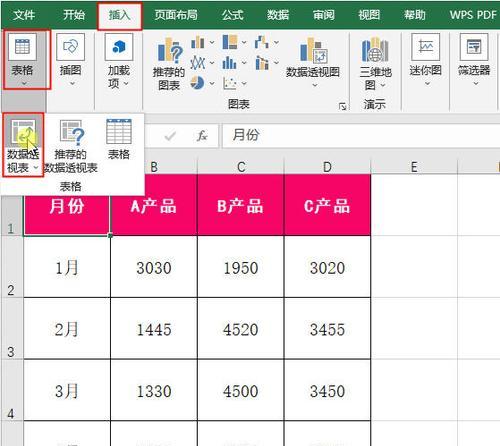500x446 pixels.
Task: Select the pink C产品 header cell
Action: click(327, 205)
